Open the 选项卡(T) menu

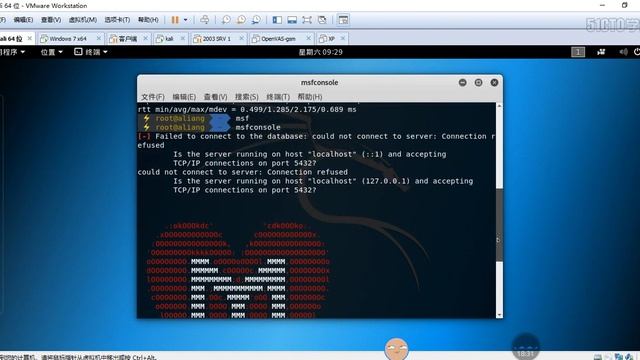[x=117, y=20]
